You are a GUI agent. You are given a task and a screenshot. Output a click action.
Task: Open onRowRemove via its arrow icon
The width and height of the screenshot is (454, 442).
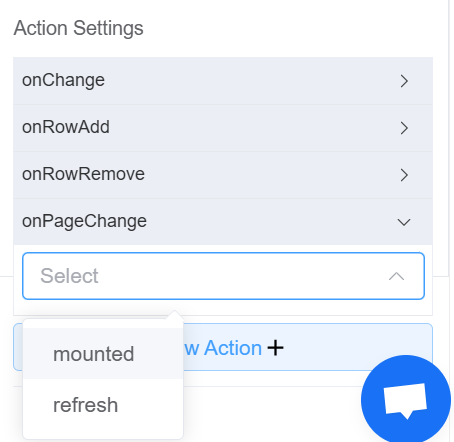(x=404, y=175)
